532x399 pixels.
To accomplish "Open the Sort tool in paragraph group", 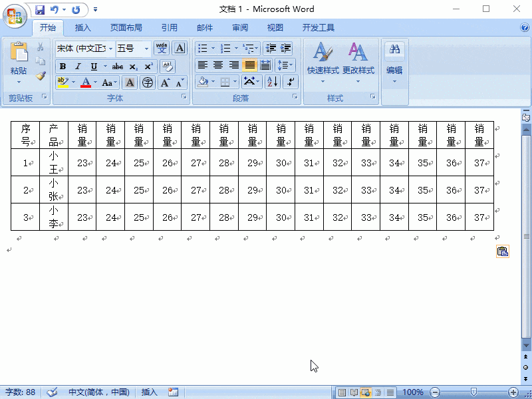I will point(273,81).
